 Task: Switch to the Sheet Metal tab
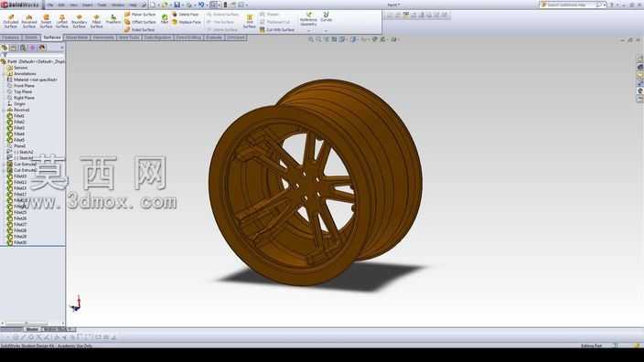click(x=77, y=37)
